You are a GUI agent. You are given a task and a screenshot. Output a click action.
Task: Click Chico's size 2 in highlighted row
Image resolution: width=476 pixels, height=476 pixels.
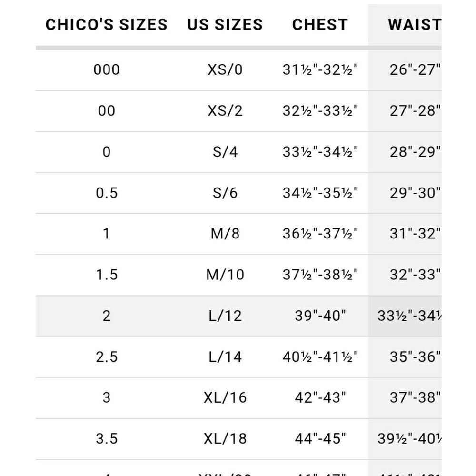click(x=106, y=316)
